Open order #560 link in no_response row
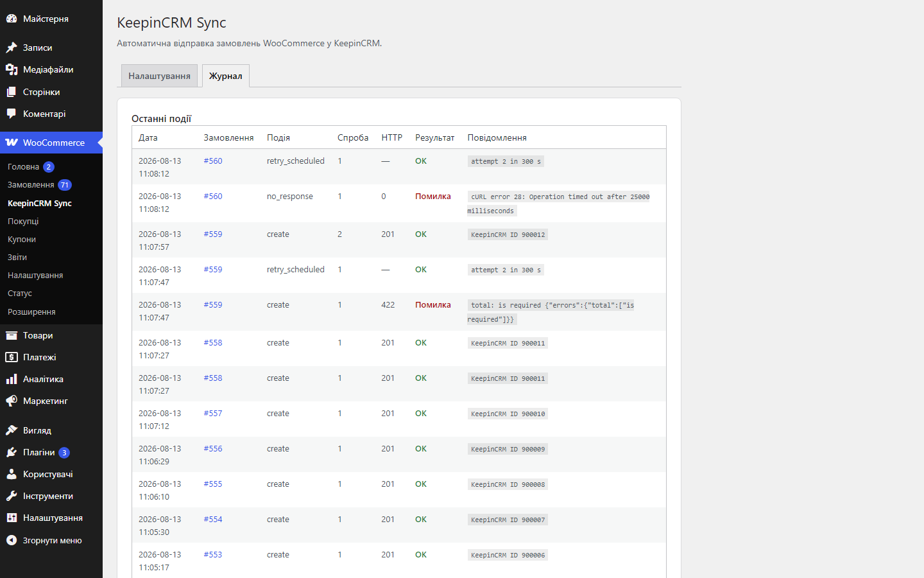 coord(213,197)
